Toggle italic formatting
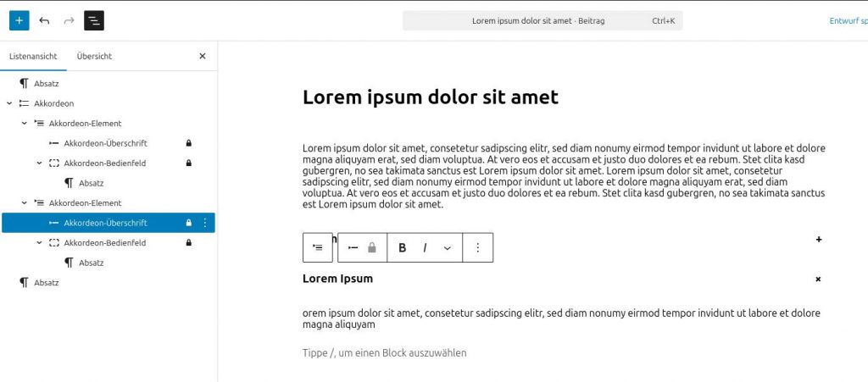This screenshot has height=382, width=868. 425,247
